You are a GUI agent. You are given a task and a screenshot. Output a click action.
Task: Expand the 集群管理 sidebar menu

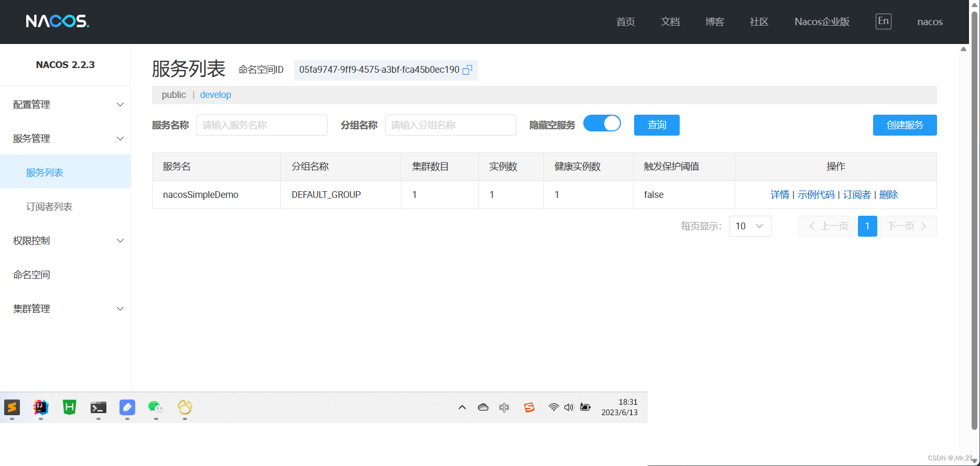(x=66, y=309)
